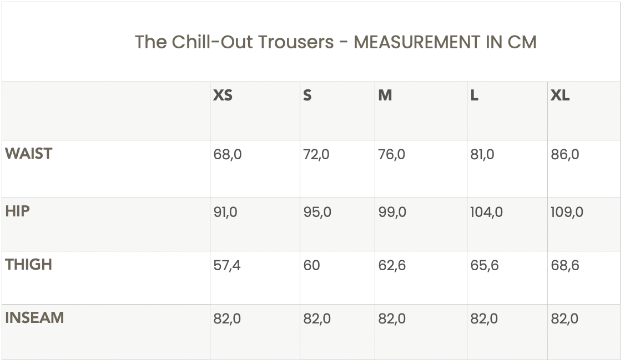Select the HIP row label
The height and width of the screenshot is (364, 625).
coord(18,211)
